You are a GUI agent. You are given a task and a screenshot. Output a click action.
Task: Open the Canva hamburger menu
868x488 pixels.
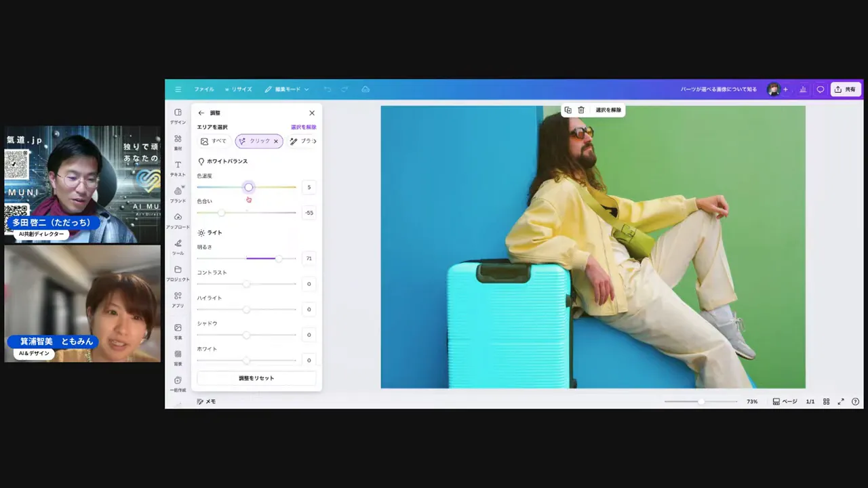point(178,89)
